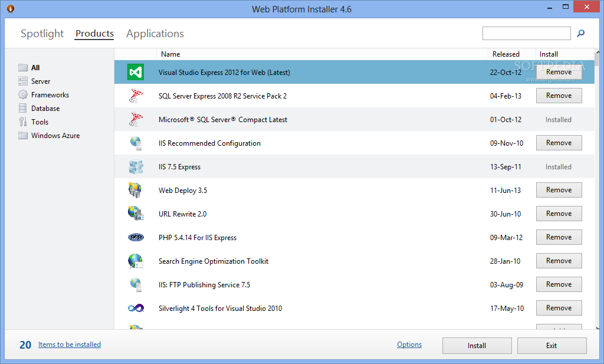Select the Frameworks category
Viewport: 604px width, 364px height.
click(50, 95)
